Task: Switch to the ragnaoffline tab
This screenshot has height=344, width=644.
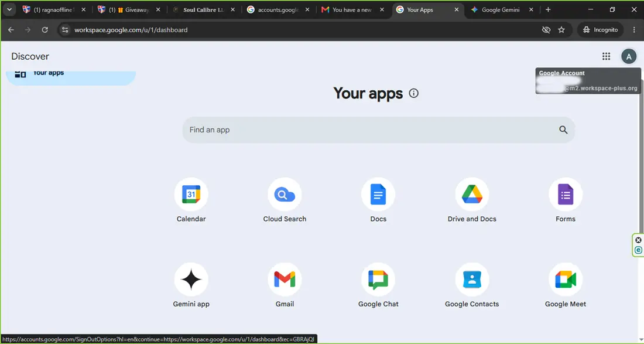Action: (x=54, y=9)
